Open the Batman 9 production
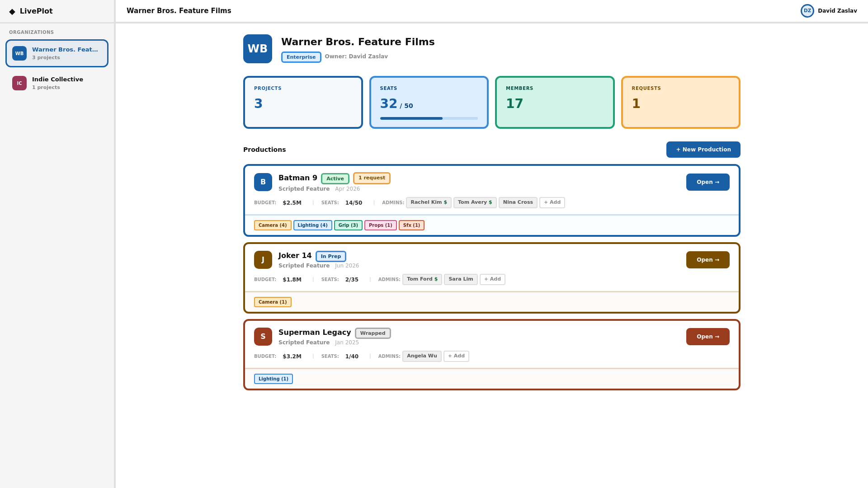This screenshot has height=488, width=868. click(x=708, y=182)
